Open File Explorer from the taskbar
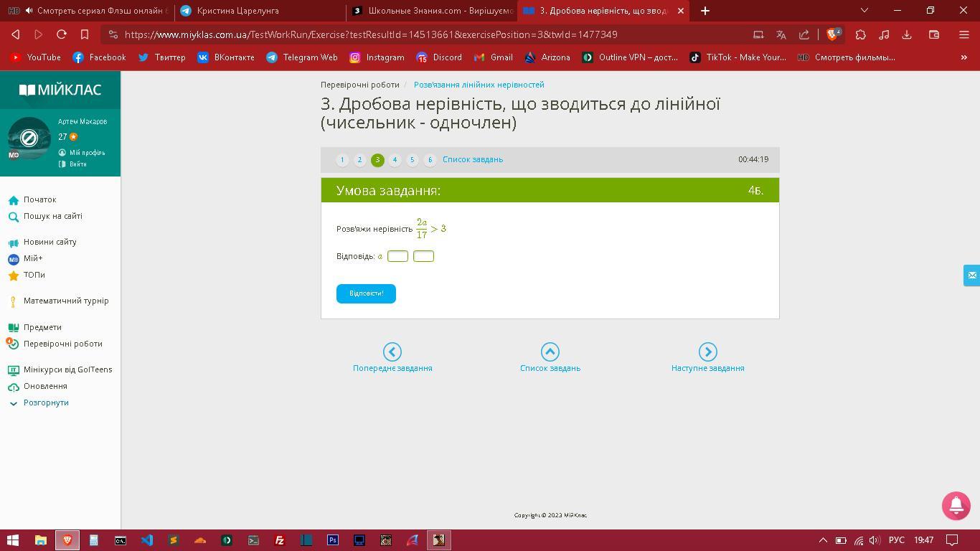980x551 pixels. click(41, 540)
